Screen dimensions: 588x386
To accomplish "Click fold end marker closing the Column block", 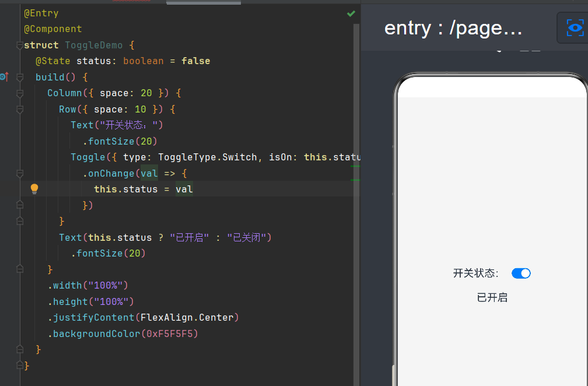I will tap(20, 269).
